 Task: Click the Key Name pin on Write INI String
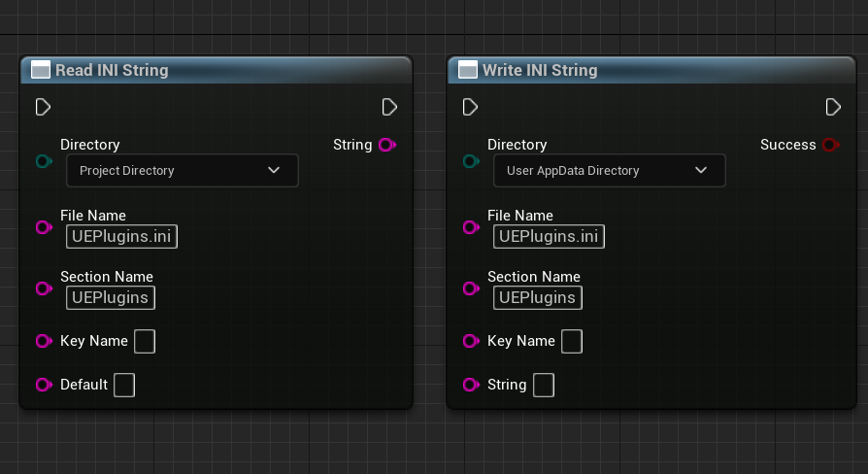[x=471, y=341]
